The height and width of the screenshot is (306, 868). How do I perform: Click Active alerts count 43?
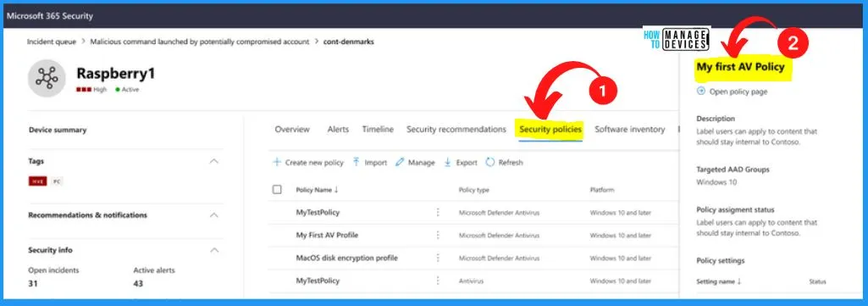point(138,283)
